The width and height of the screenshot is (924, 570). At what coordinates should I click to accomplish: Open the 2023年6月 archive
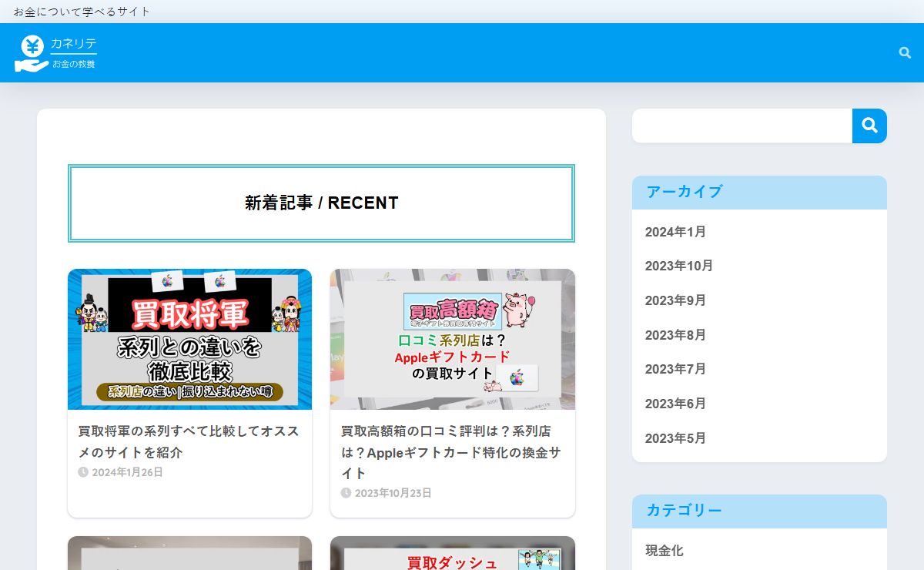(x=675, y=404)
